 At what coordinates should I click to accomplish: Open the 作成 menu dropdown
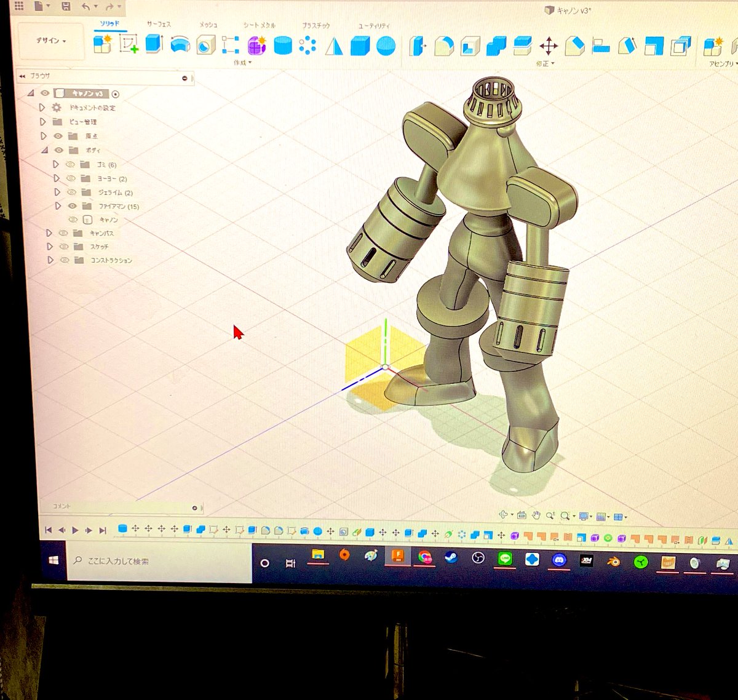pos(242,63)
